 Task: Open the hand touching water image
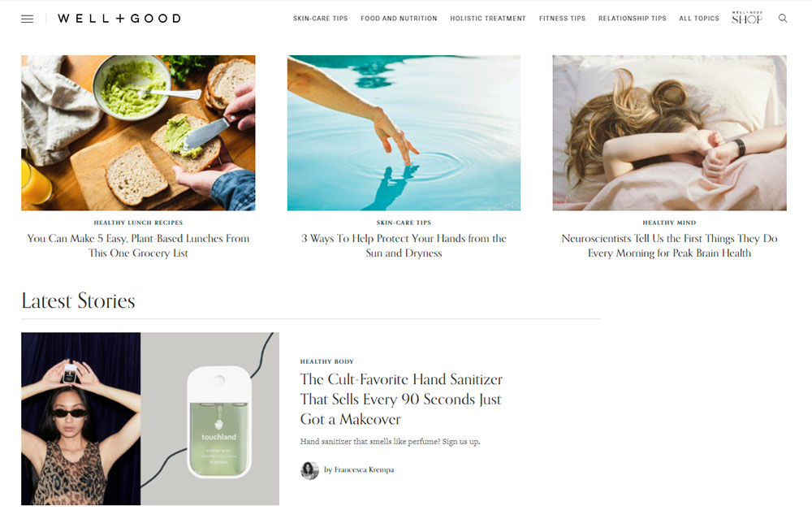404,132
